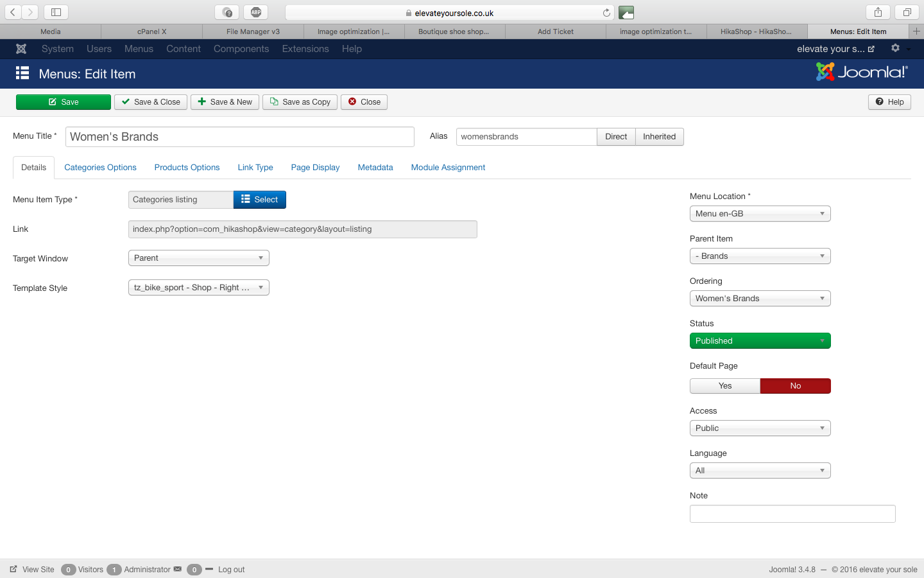Click the green Save button
Image resolution: width=924 pixels, height=578 pixels.
(x=64, y=102)
